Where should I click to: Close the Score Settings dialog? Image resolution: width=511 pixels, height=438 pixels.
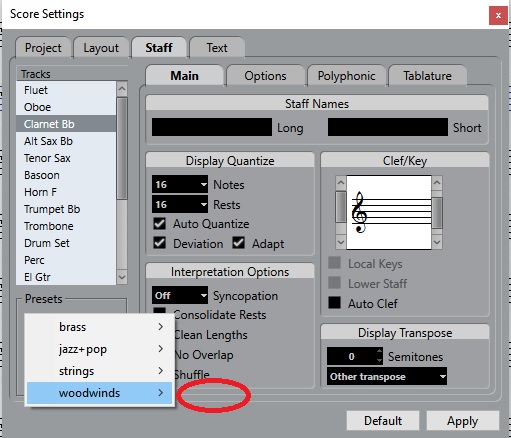tap(498, 15)
